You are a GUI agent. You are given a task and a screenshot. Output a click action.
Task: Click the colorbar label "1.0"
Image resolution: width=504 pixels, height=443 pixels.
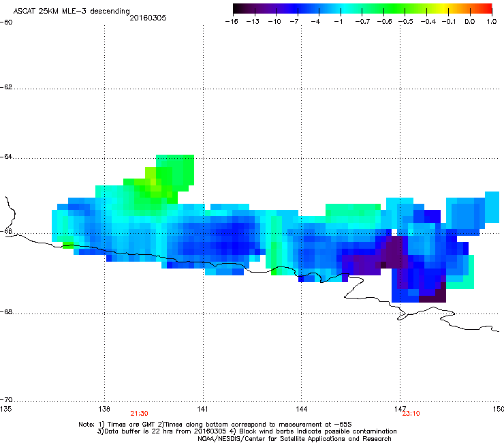tap(492, 22)
